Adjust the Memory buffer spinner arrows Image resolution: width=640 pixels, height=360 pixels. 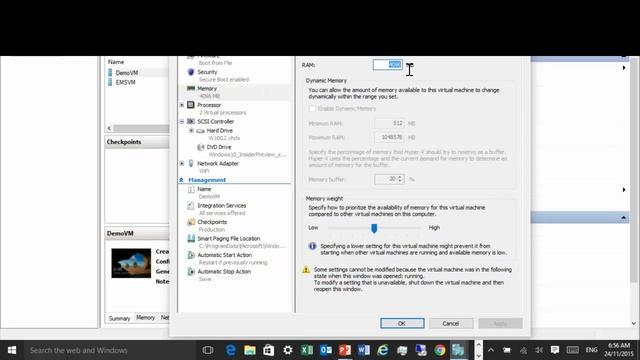coord(400,179)
